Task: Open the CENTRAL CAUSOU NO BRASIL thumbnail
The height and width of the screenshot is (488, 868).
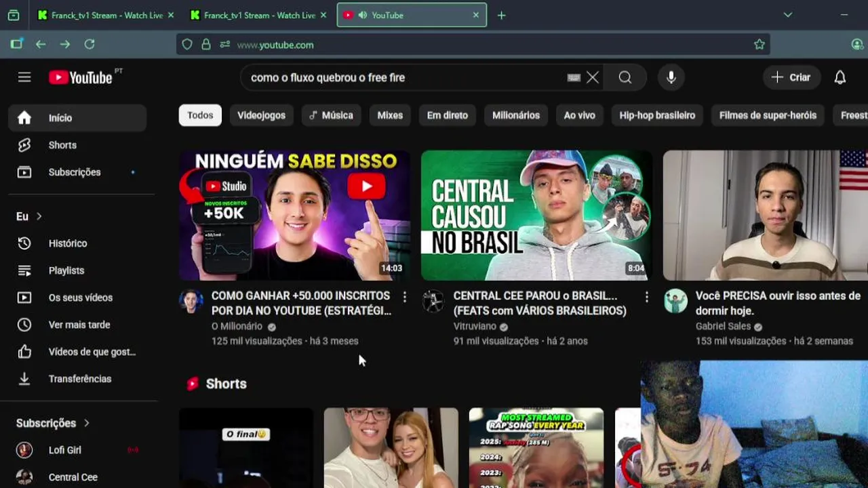Action: (x=536, y=215)
